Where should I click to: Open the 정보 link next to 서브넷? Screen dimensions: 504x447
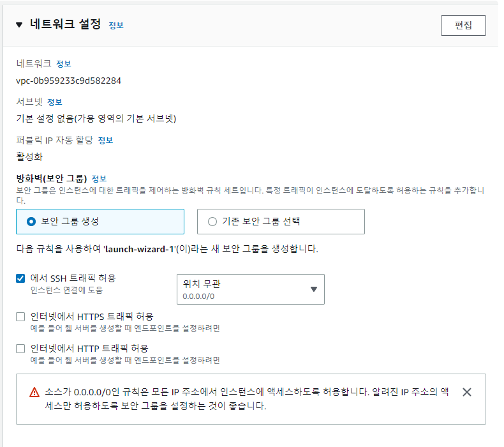point(55,102)
